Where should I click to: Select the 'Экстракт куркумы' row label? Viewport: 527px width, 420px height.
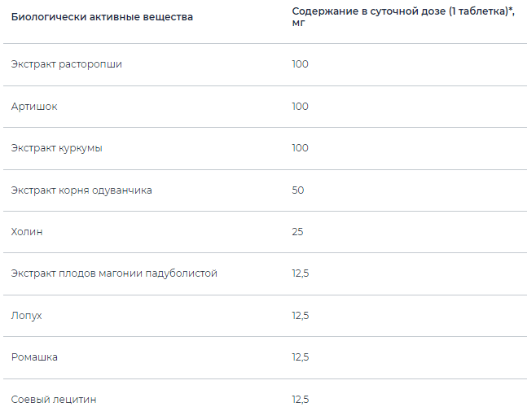pos(57,147)
